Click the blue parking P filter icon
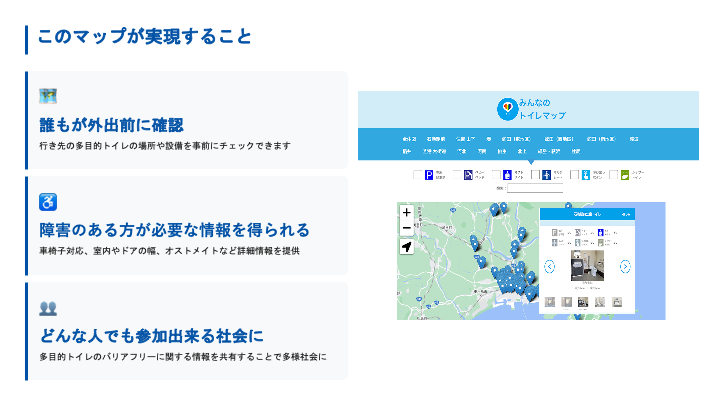 coord(429,175)
